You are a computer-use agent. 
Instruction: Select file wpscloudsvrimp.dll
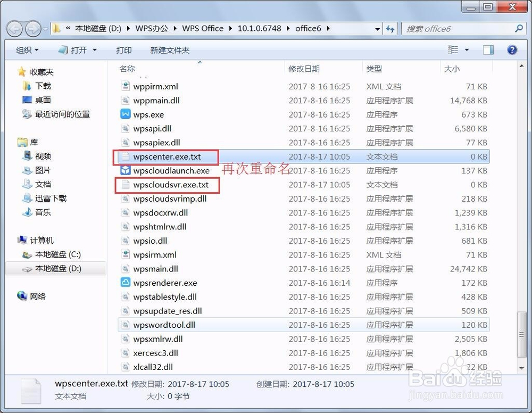[304, 199]
